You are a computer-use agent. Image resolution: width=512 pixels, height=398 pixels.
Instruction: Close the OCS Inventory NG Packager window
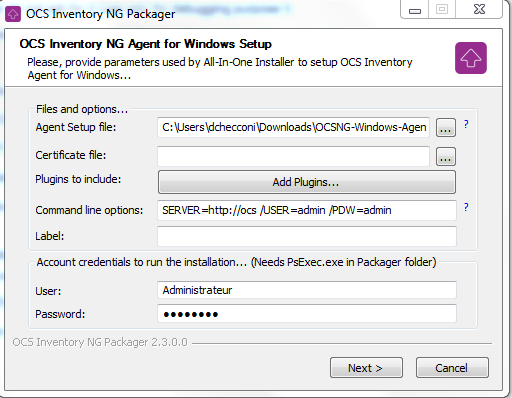coord(479,9)
